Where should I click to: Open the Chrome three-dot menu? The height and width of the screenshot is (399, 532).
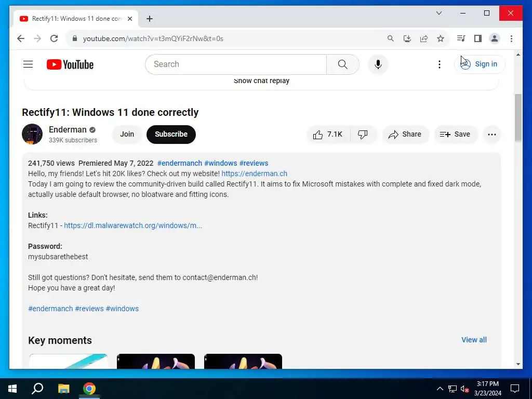click(x=511, y=38)
